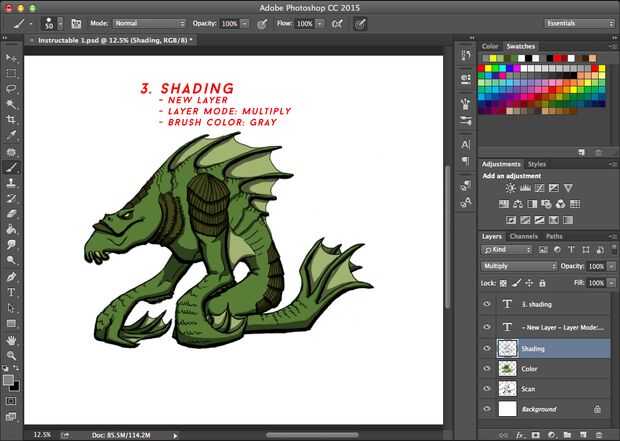Hide the Shading layer
This screenshot has width=620, height=441.
tap(487, 348)
